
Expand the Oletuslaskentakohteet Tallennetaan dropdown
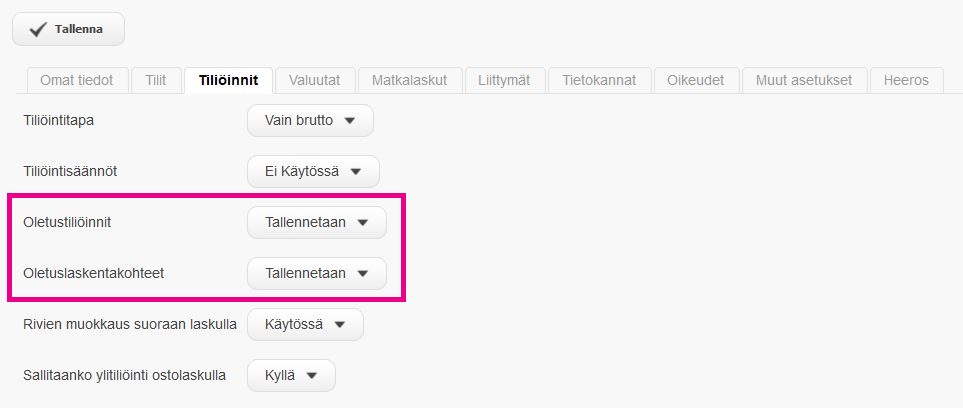coord(316,273)
